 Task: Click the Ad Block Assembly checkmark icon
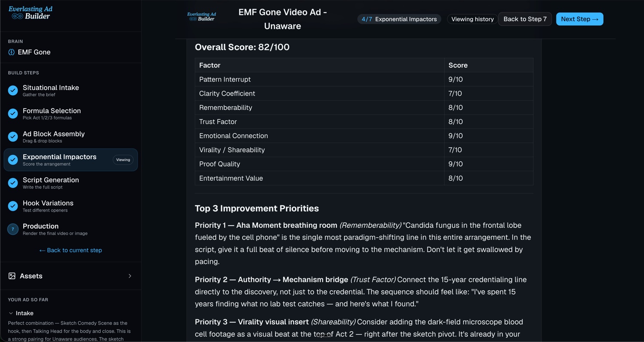pos(13,136)
